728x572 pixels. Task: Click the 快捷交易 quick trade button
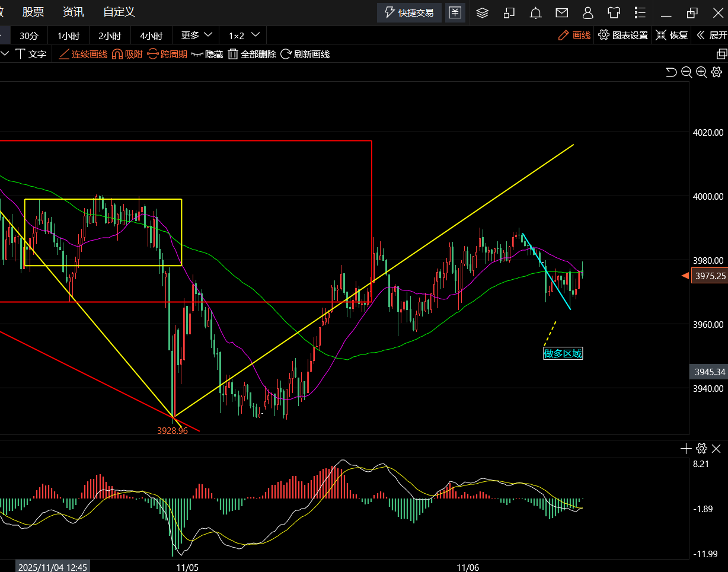pos(410,12)
